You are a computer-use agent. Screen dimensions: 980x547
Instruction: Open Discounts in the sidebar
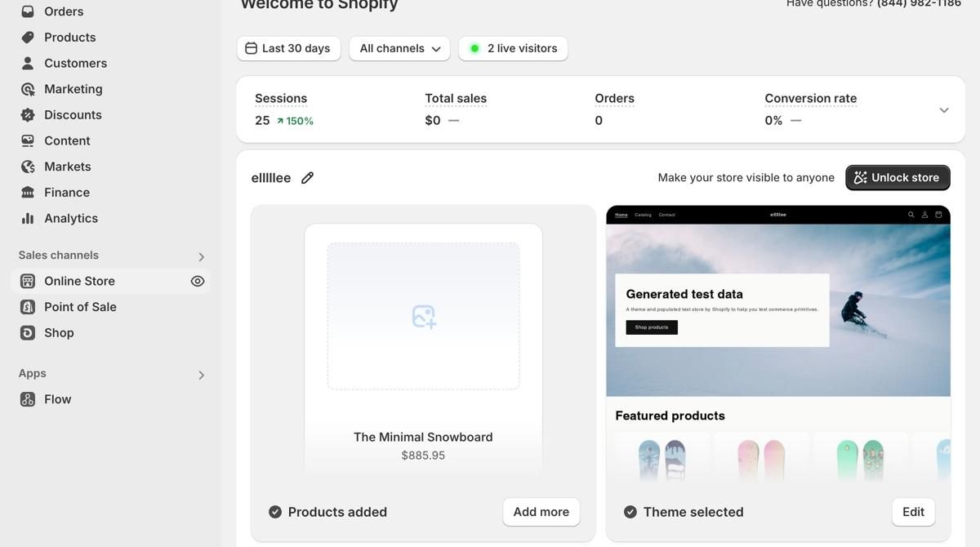tap(111, 115)
